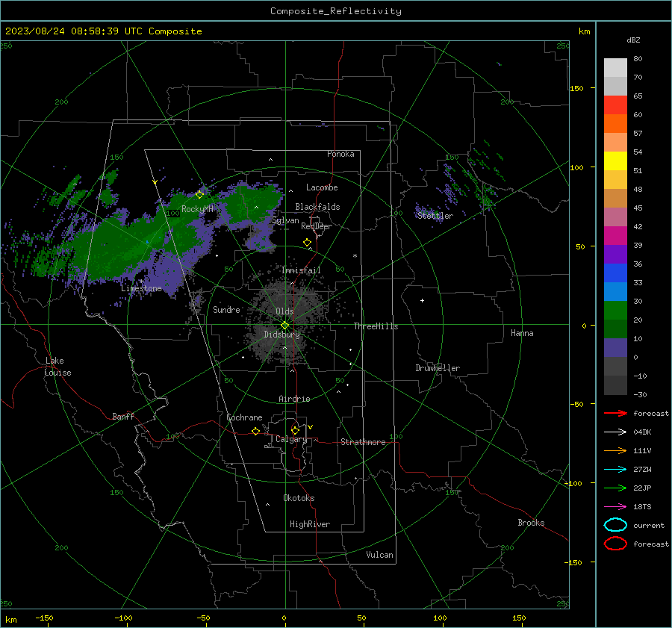Click the orange 111V arrow legend icon
Screen dimensions: 672x628
click(x=615, y=450)
